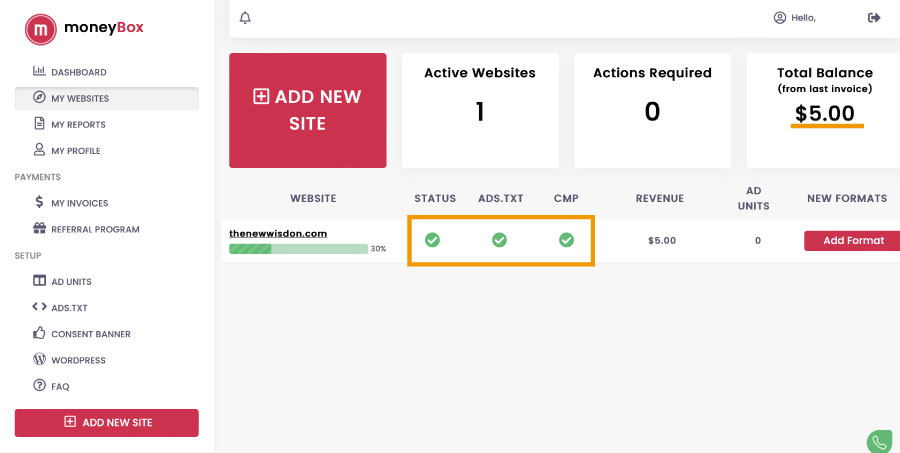900x453 pixels.
Task: Click the Ad Units count 0 cell
Action: [758, 241]
